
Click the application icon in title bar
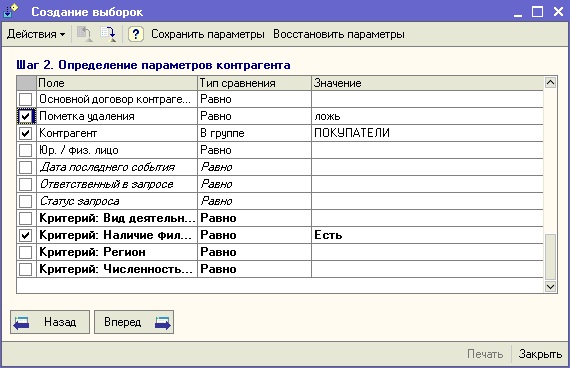pyautogui.click(x=11, y=11)
